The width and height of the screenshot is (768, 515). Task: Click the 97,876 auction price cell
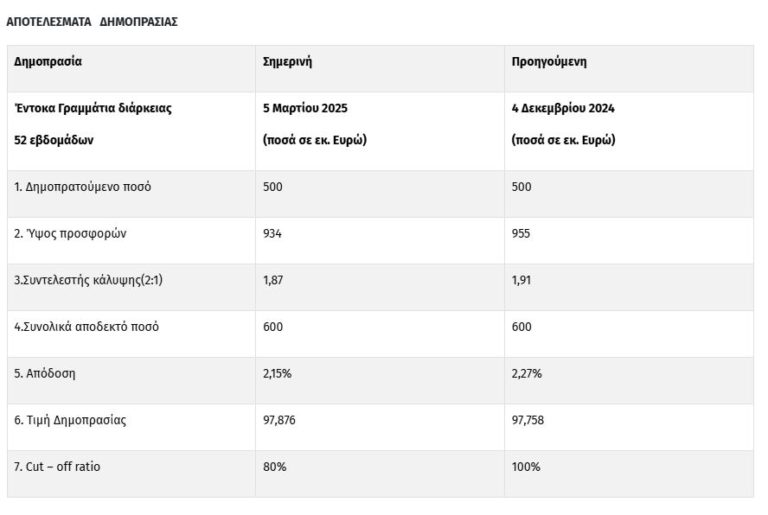280,421
